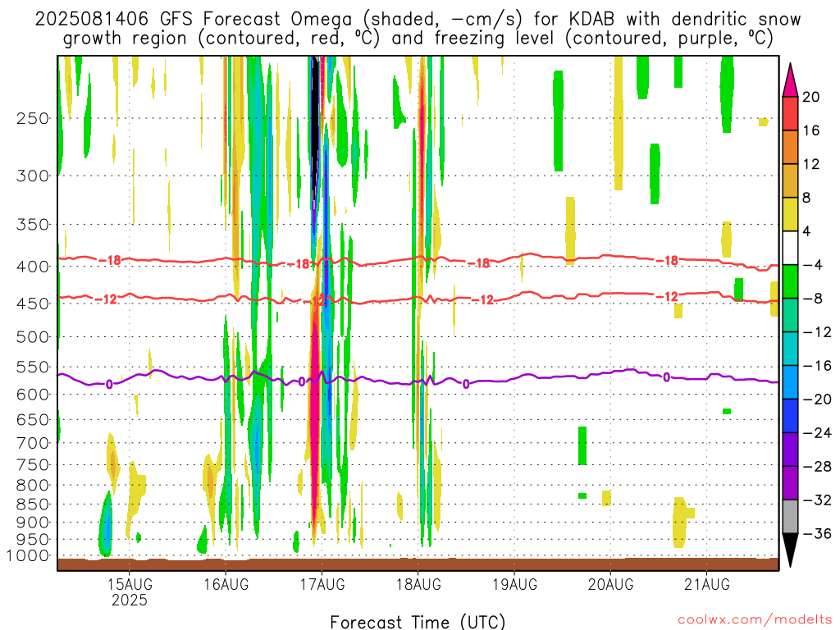The width and height of the screenshot is (840, 630).
Task: Click the 17AUG date label
Action: [x=322, y=584]
